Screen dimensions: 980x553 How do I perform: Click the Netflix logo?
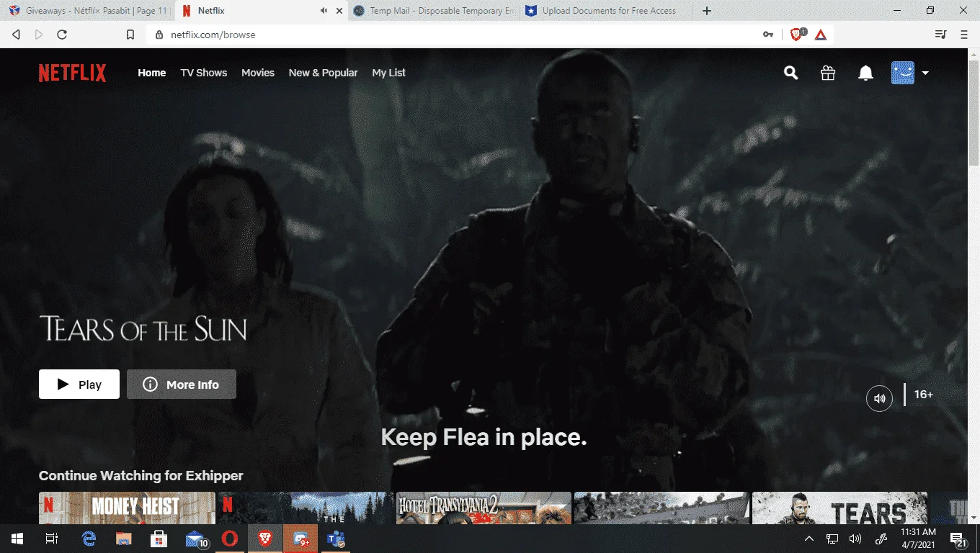point(72,73)
